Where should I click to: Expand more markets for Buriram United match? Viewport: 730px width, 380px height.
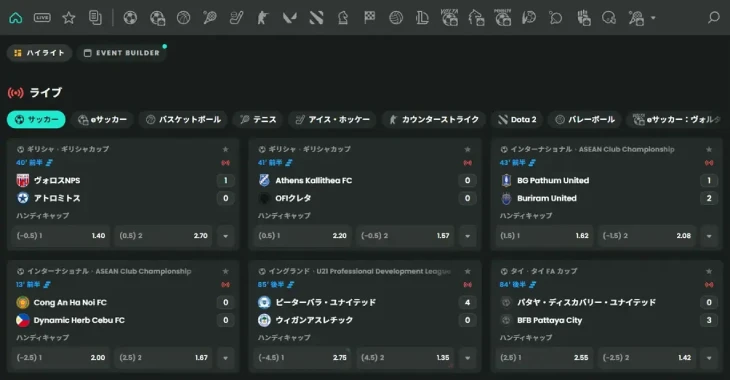(709, 236)
